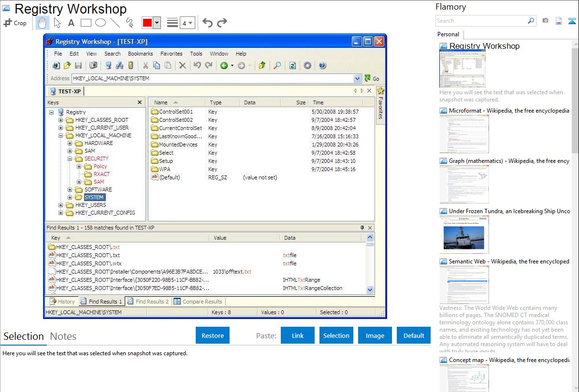Screen dimensions: 579x392
Task: Click the Flamory editor redo arrow
Action: [222, 23]
